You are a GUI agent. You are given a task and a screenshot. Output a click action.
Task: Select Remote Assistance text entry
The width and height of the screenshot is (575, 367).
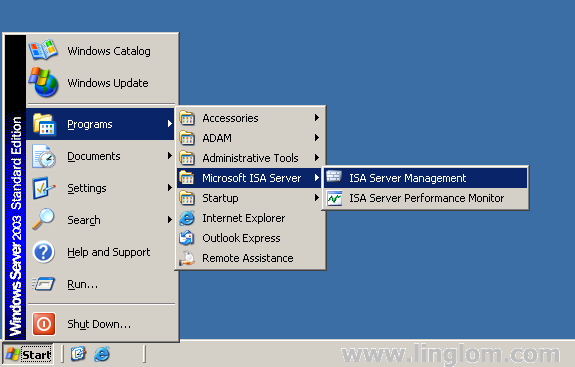[x=248, y=258]
